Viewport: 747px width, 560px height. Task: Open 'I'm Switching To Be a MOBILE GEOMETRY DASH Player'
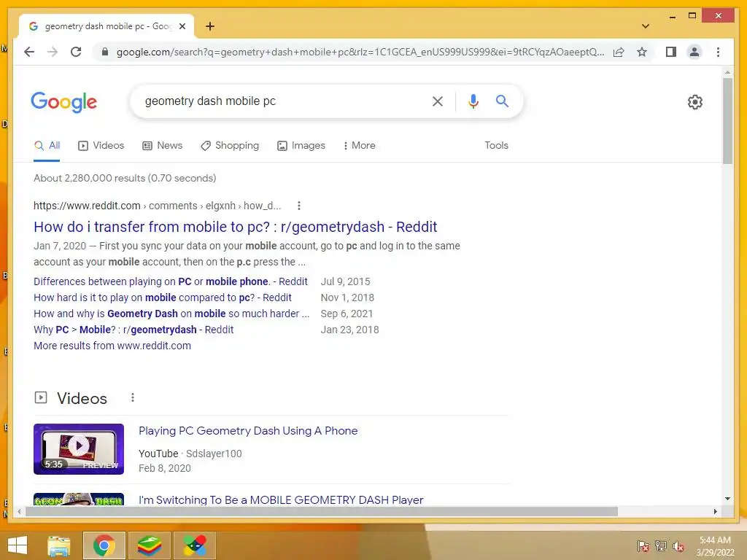coord(281,499)
